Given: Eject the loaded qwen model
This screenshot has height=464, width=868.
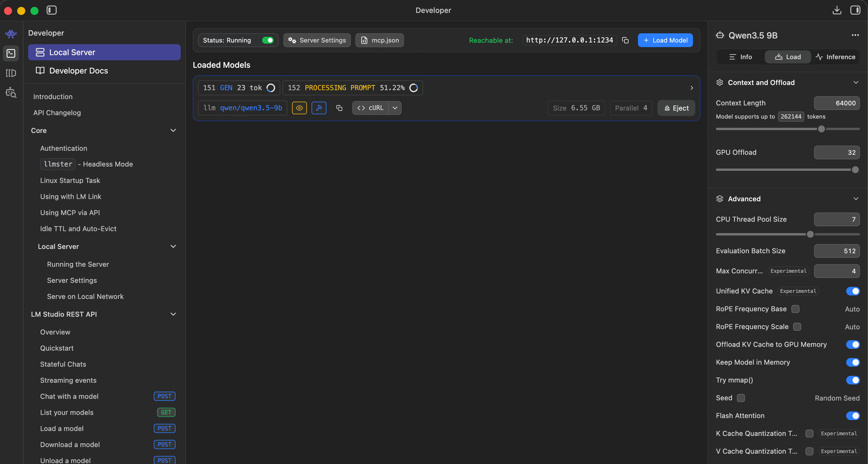Looking at the screenshot, I should (x=676, y=108).
